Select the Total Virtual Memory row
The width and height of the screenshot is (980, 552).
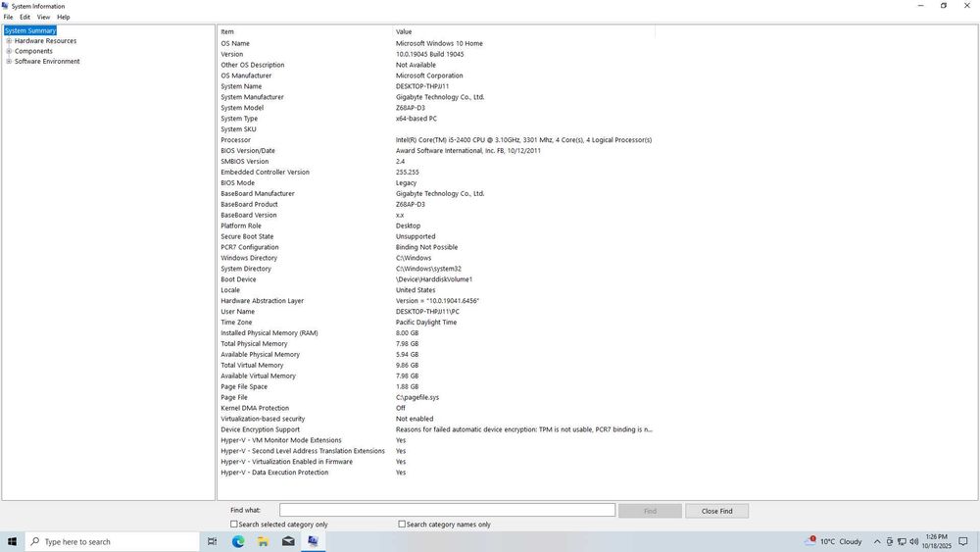tap(436, 365)
